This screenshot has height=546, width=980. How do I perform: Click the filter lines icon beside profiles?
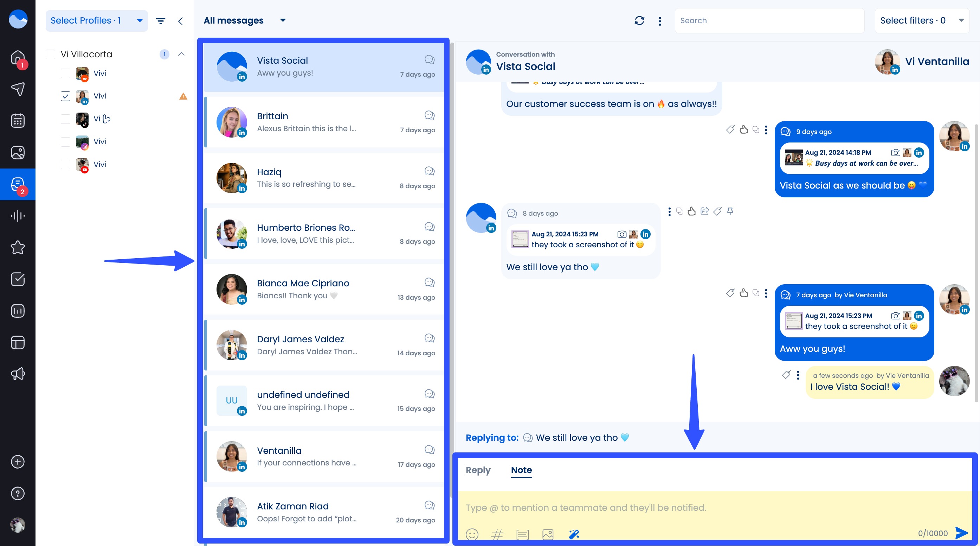[161, 21]
